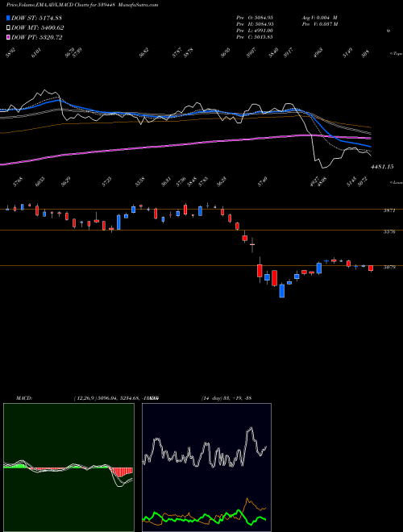Click the 'Avg V: 0.004 M' volume text
The height and width of the screenshot is (532, 403).
tap(319, 18)
